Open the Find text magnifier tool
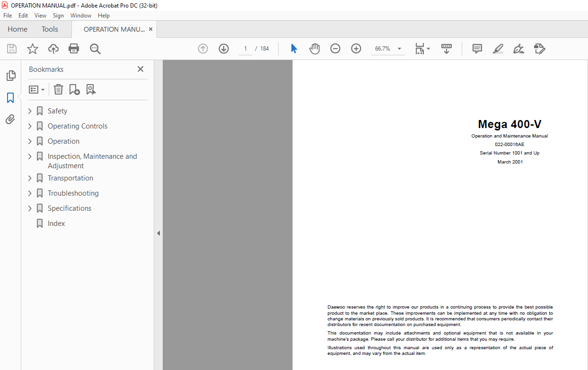 [95, 49]
